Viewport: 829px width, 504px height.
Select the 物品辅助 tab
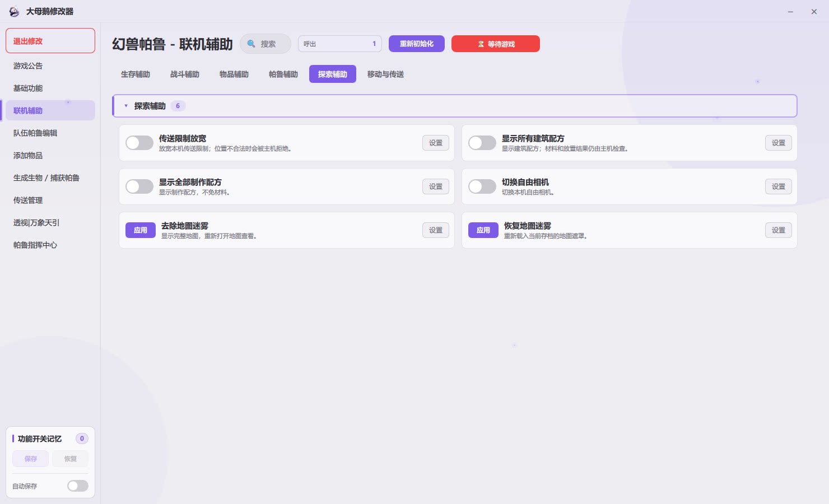pos(234,74)
